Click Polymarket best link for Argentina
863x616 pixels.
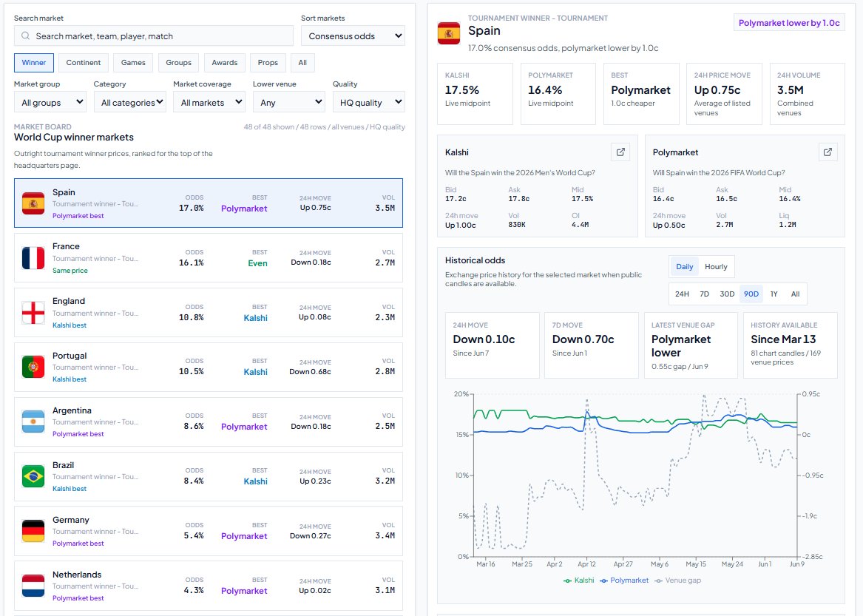(78, 434)
